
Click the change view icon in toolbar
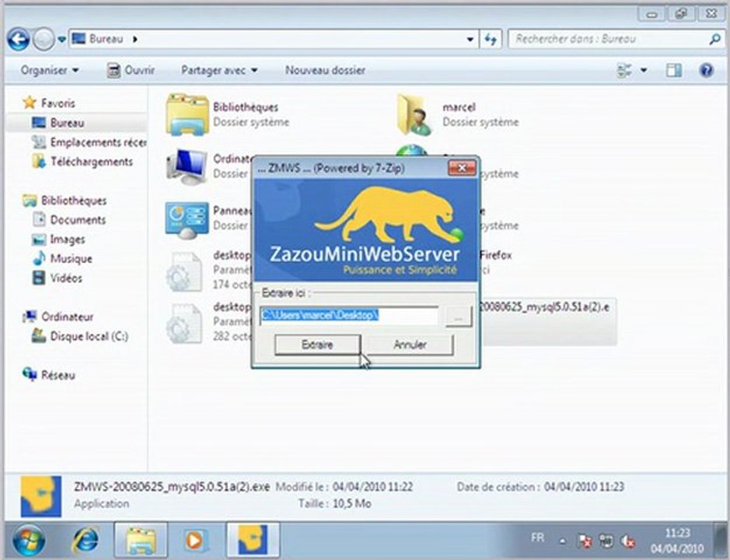624,70
